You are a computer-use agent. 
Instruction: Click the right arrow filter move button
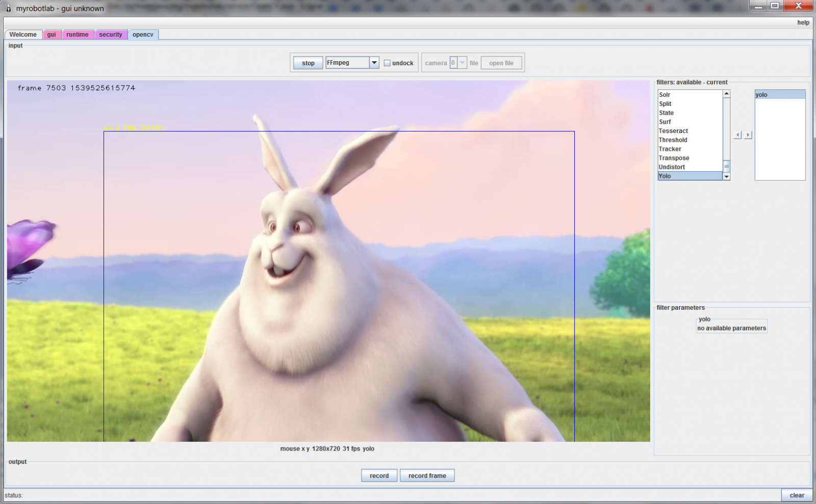pyautogui.click(x=748, y=135)
